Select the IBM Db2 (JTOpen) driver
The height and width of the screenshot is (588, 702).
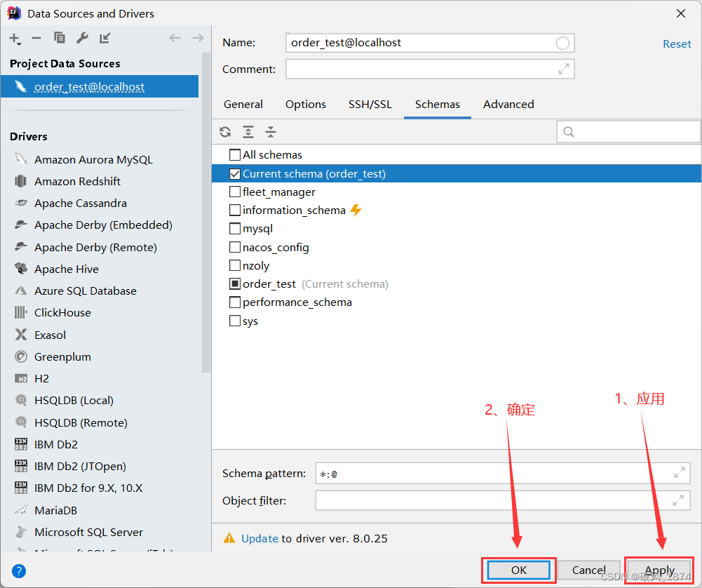coord(80,467)
